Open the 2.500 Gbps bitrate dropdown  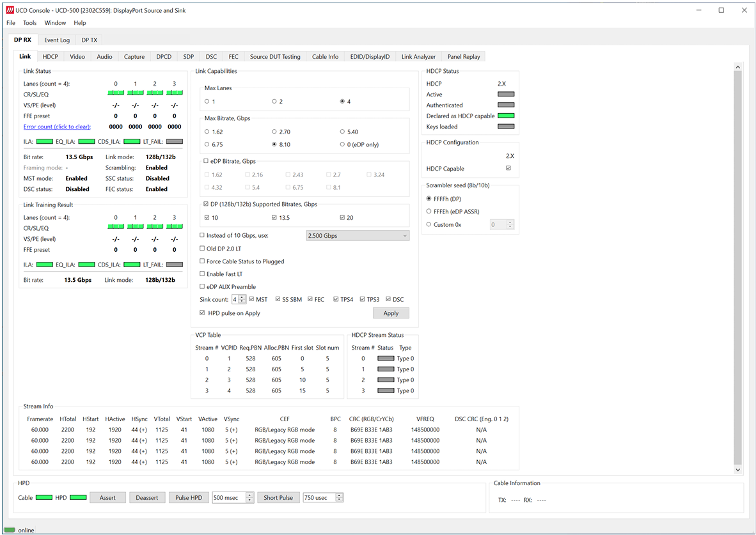tap(358, 236)
